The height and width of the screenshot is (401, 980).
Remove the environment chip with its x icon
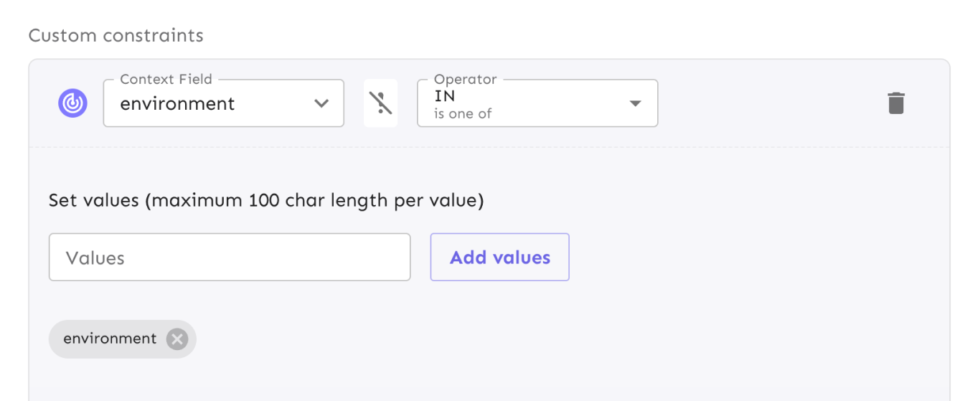tap(177, 339)
